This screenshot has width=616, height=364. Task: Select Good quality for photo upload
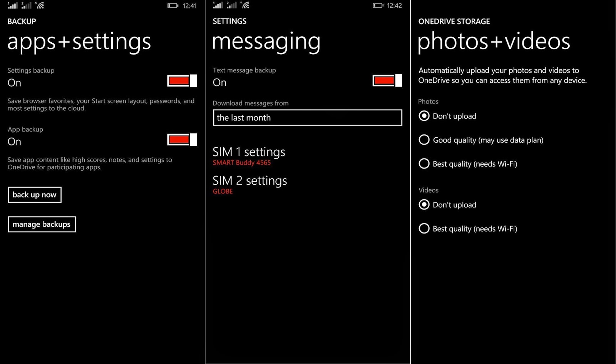tap(481, 140)
